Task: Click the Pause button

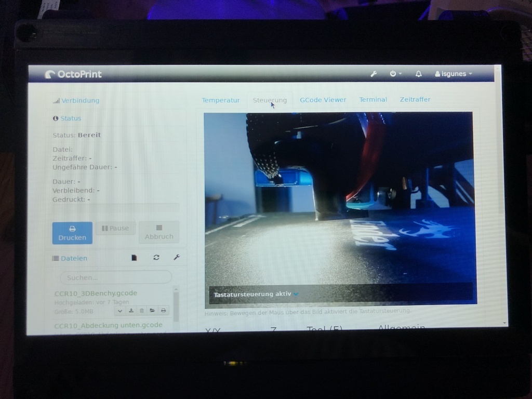Action: pos(115,229)
